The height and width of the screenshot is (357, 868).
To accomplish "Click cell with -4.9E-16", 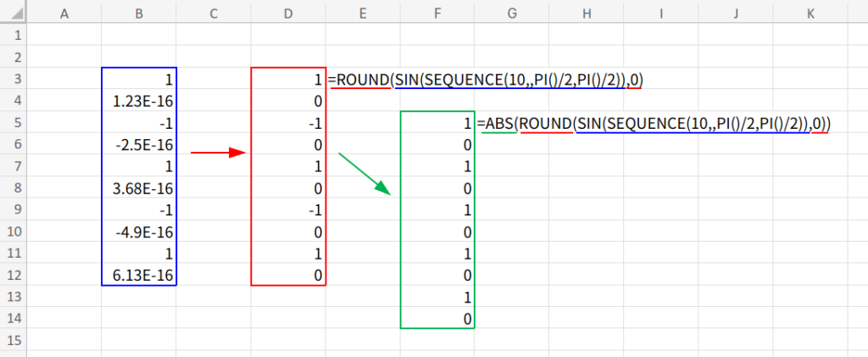I will point(139,231).
